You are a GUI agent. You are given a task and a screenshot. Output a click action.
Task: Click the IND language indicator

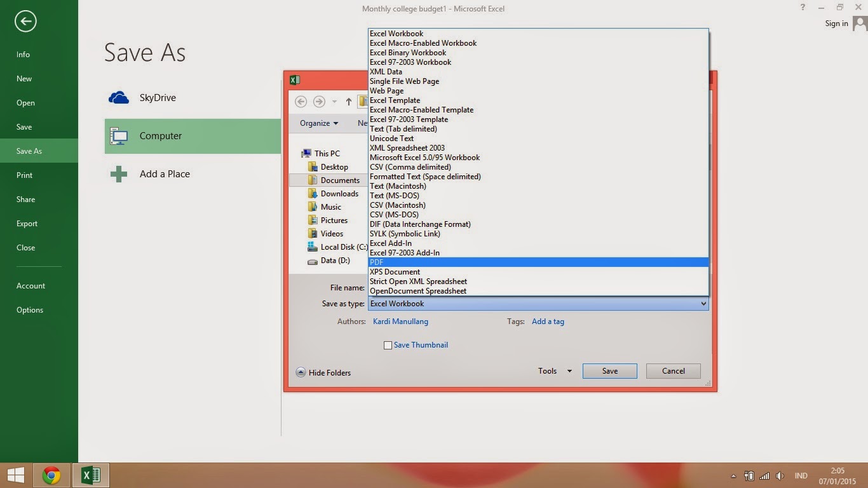coord(801,476)
